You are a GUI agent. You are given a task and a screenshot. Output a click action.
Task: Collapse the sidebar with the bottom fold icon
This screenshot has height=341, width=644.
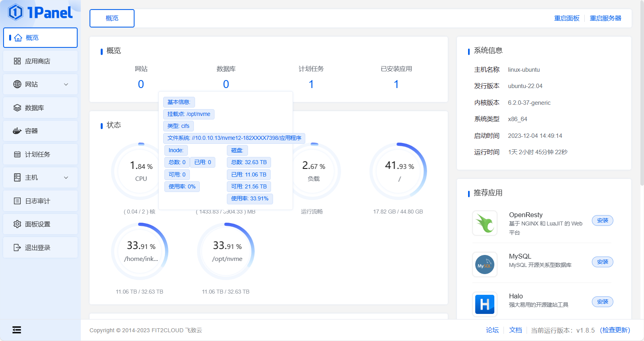click(x=17, y=330)
